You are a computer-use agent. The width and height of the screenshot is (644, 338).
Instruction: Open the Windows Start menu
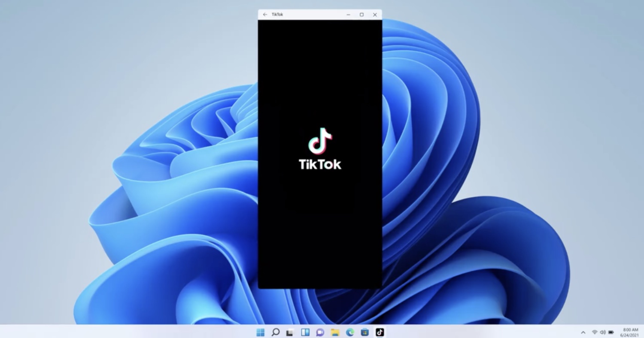point(261,332)
